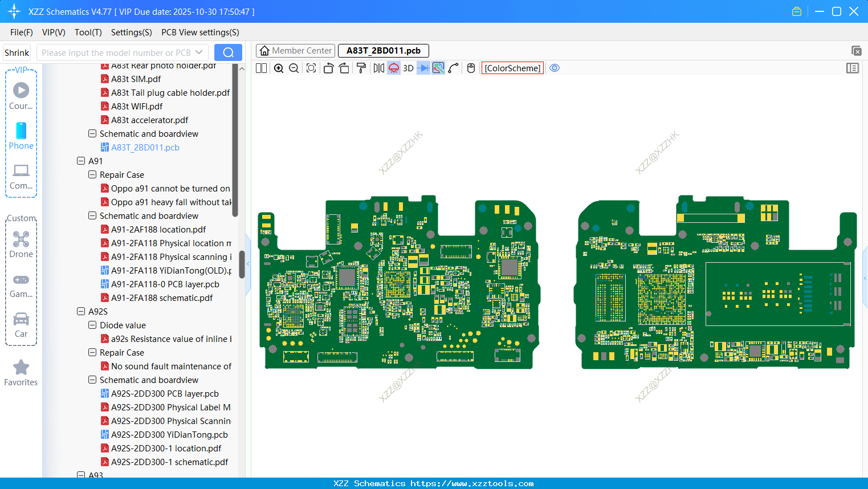
Task: Click the fit-to-screen icon
Action: coord(311,68)
